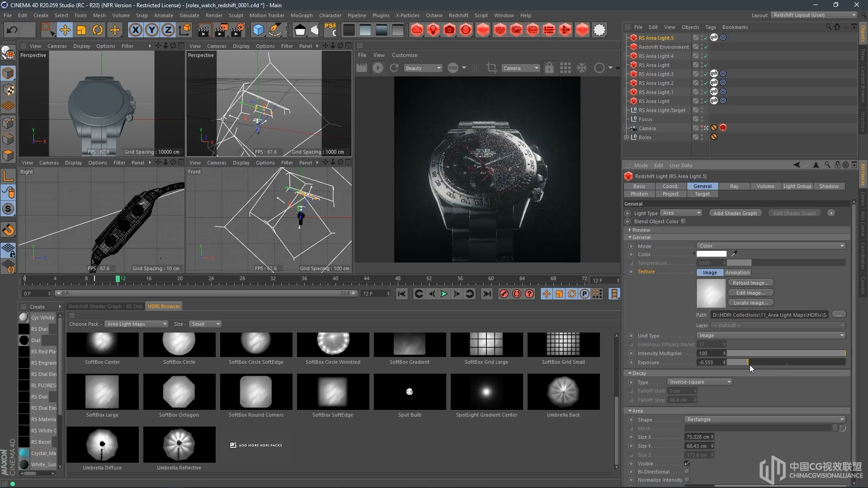The image size is (868, 488).
Task: Click the Render View clapperboard icon
Action: (x=204, y=30)
